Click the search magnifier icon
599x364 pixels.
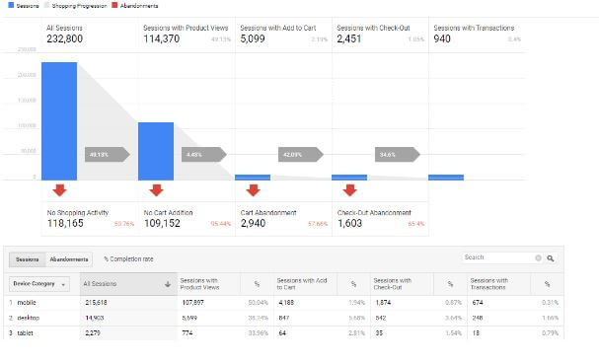point(550,258)
